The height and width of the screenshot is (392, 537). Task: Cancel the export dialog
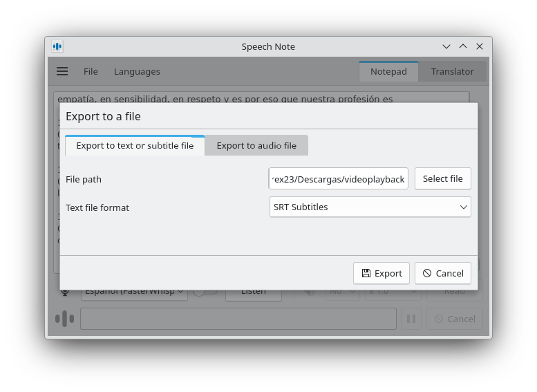(x=443, y=273)
